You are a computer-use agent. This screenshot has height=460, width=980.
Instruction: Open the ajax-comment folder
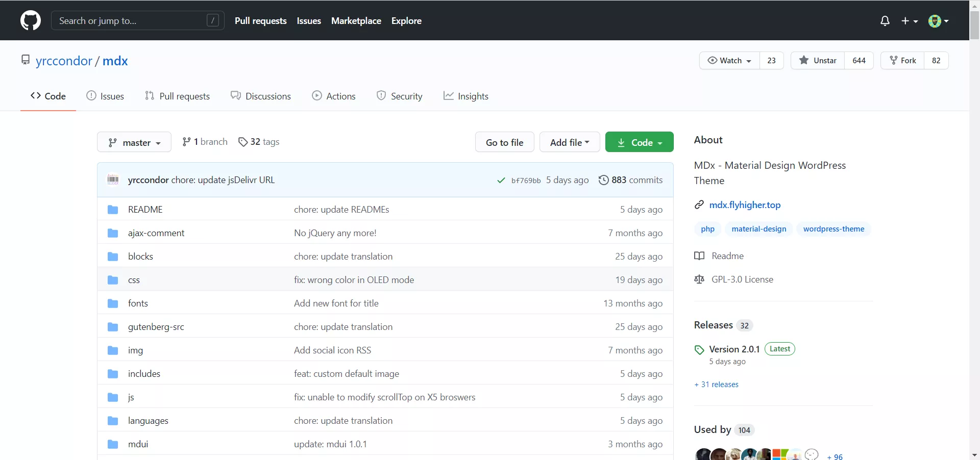156,233
